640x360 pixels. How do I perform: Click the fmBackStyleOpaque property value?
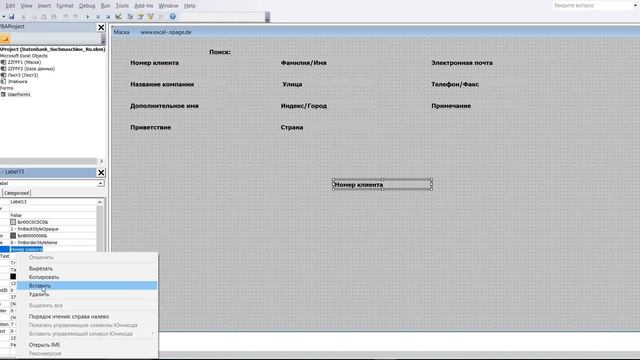pos(53,229)
